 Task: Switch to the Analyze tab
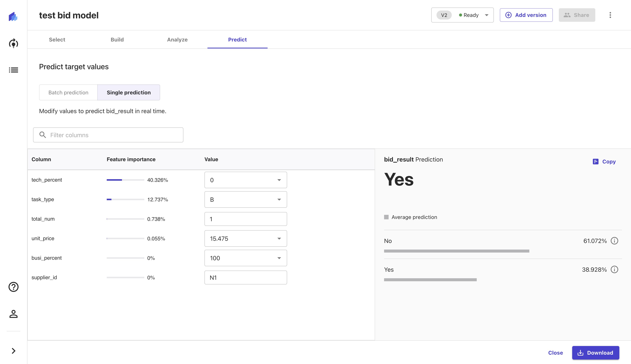(177, 40)
